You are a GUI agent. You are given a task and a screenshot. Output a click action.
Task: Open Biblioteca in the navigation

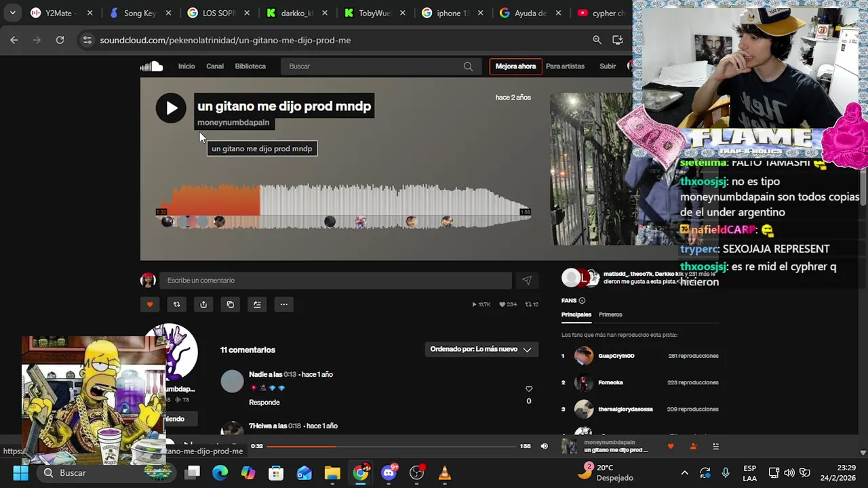tap(250, 66)
